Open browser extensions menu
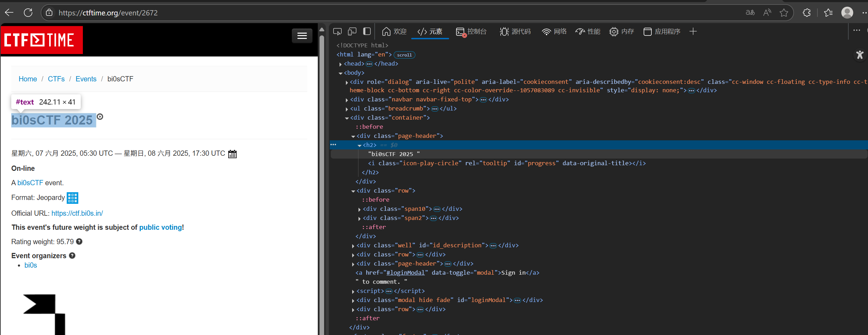Viewport: 868px width, 335px height. [x=807, y=13]
